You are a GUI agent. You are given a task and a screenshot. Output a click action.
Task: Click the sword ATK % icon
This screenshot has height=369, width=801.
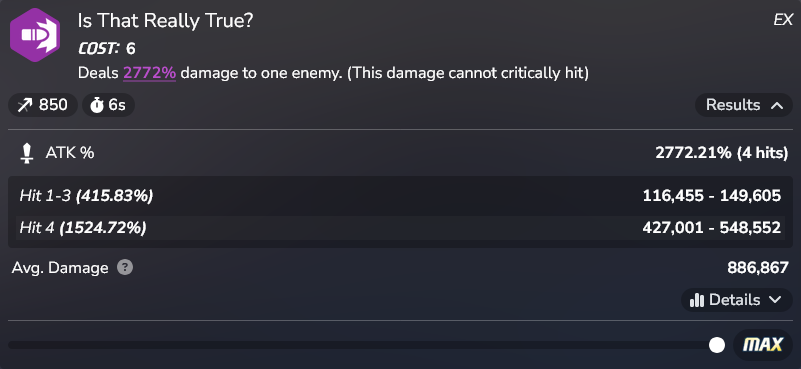coord(27,153)
